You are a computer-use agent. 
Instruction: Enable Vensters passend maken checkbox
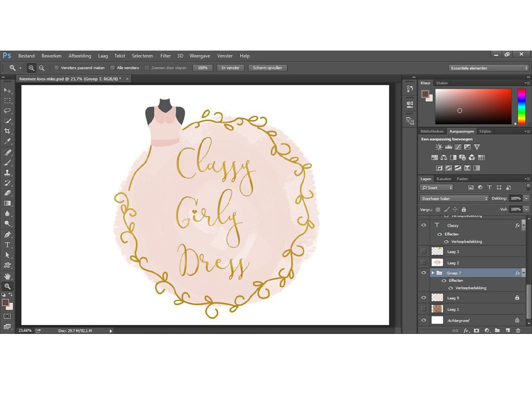[56, 68]
